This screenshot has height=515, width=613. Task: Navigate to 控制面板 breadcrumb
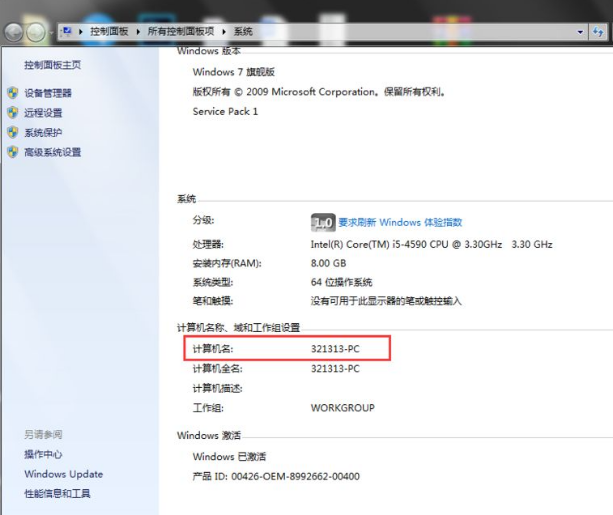109,31
